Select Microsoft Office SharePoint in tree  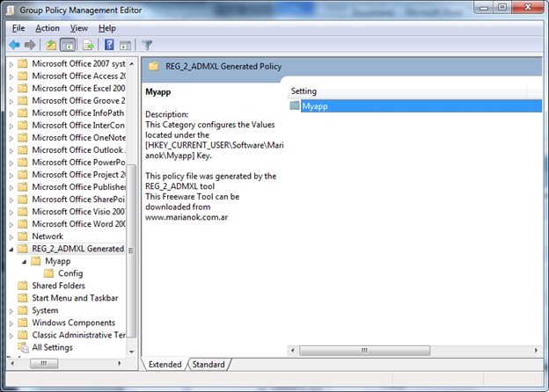click(x=78, y=199)
